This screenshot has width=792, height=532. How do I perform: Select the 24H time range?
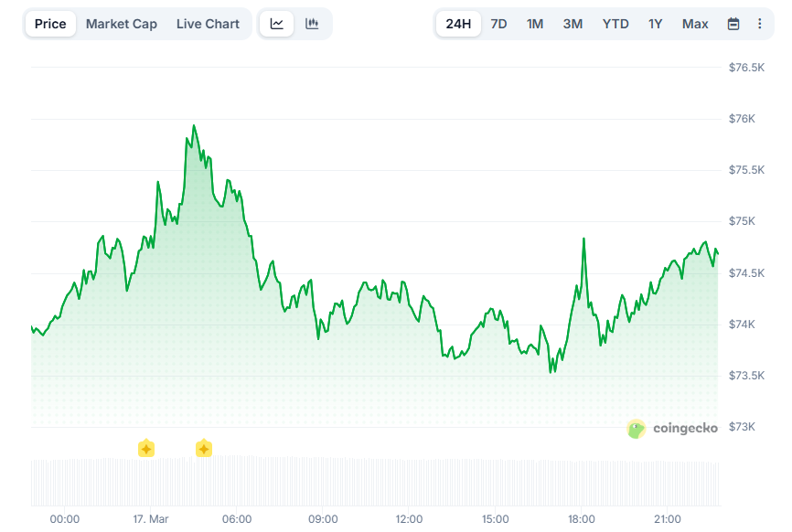[457, 24]
